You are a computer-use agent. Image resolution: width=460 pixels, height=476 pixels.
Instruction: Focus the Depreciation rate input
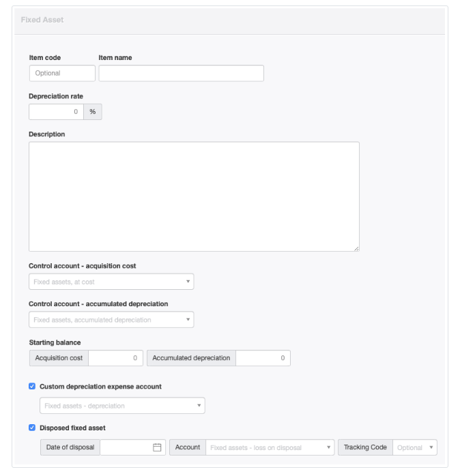pos(56,111)
